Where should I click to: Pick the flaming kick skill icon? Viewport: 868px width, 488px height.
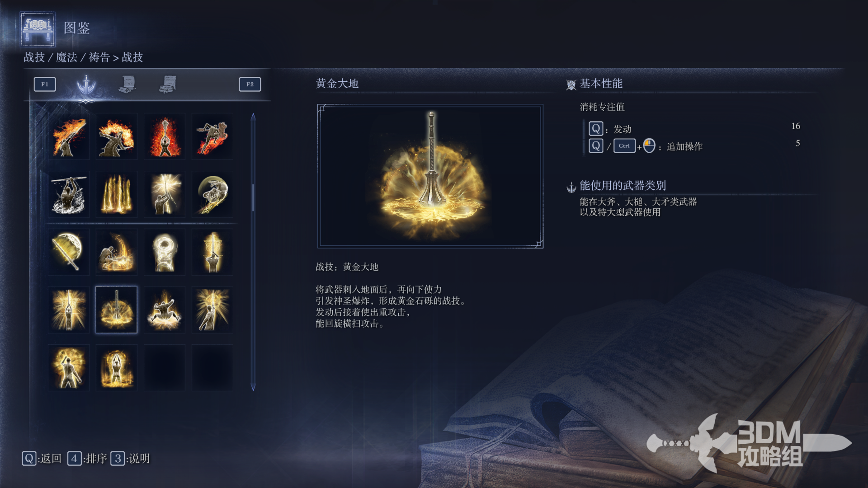pyautogui.click(x=212, y=136)
